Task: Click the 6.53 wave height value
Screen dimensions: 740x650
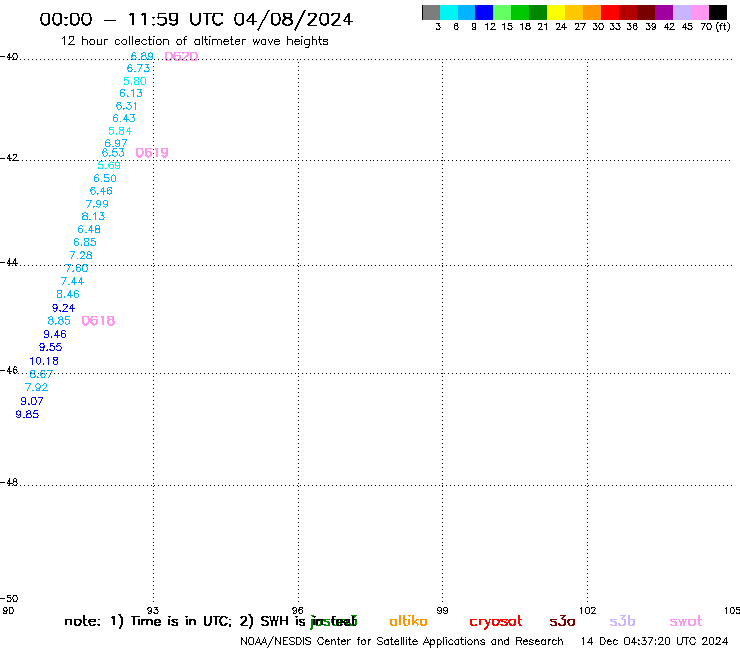Action: [113, 153]
